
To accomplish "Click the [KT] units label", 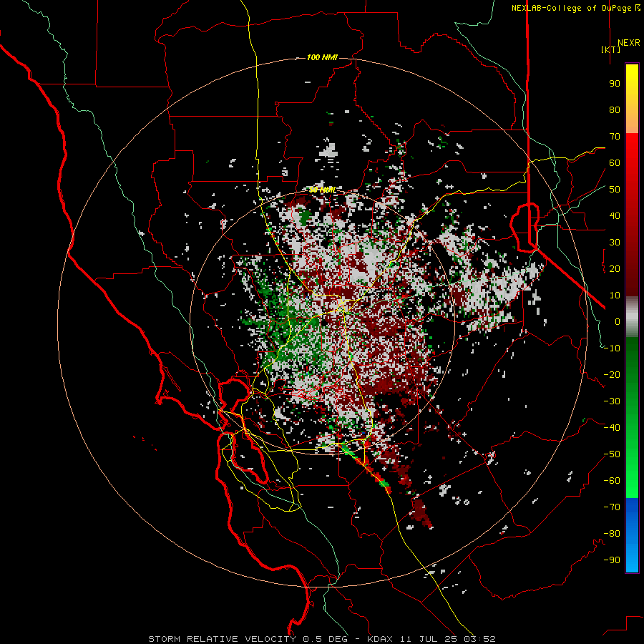I will 611,49.
